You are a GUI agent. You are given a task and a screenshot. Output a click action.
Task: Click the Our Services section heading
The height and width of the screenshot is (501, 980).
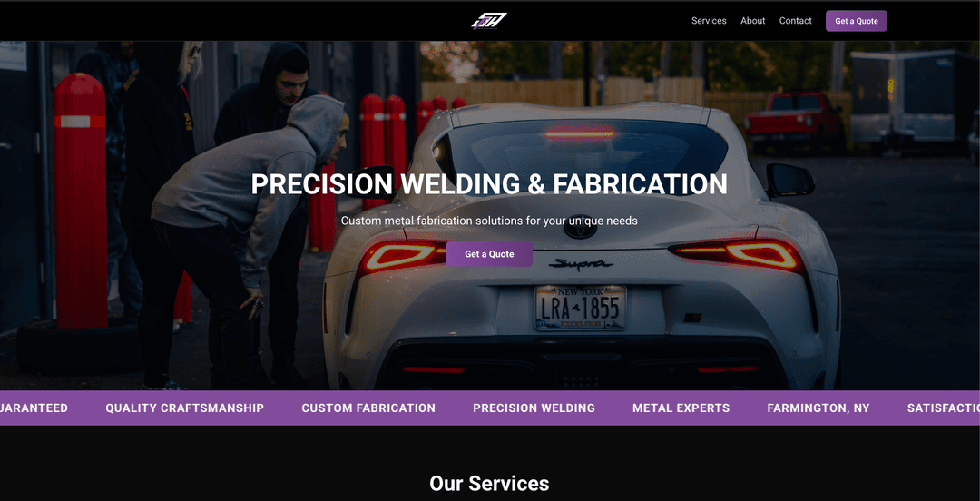489,483
